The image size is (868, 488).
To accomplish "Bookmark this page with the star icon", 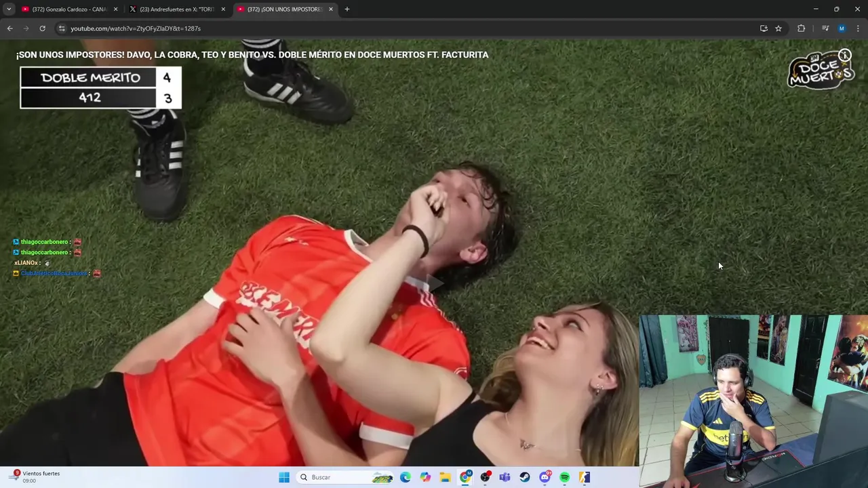I will pos(778,28).
